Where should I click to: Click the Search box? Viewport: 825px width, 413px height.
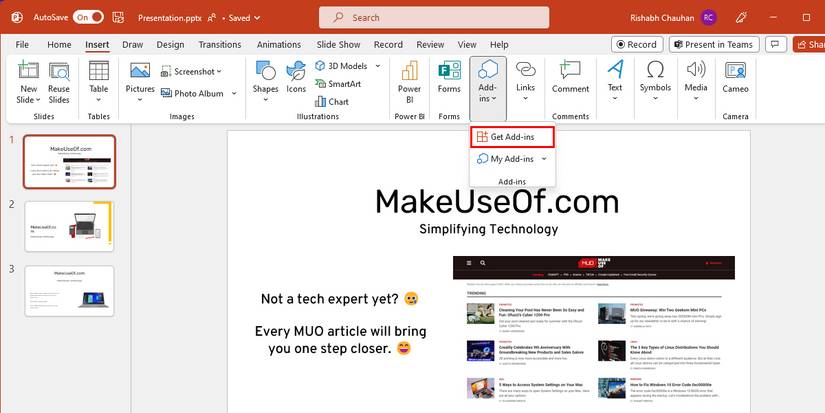(434, 17)
